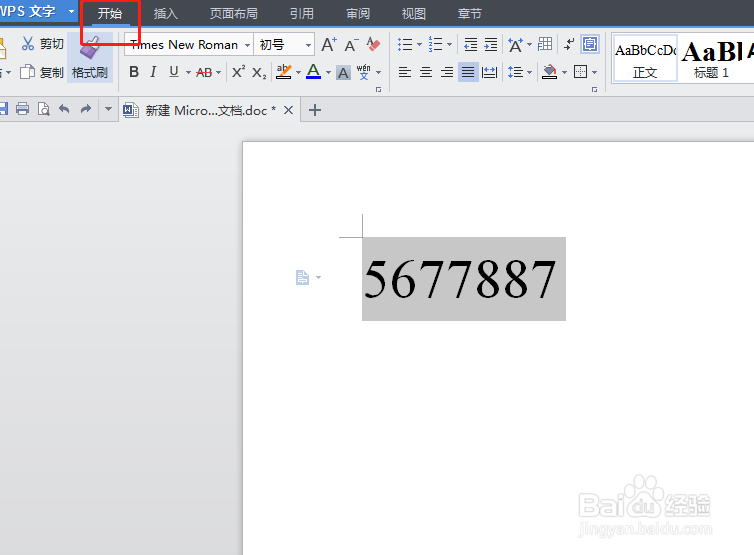The height and width of the screenshot is (555, 754).
Task: Click the selected text 5677887
Action: coord(461,279)
